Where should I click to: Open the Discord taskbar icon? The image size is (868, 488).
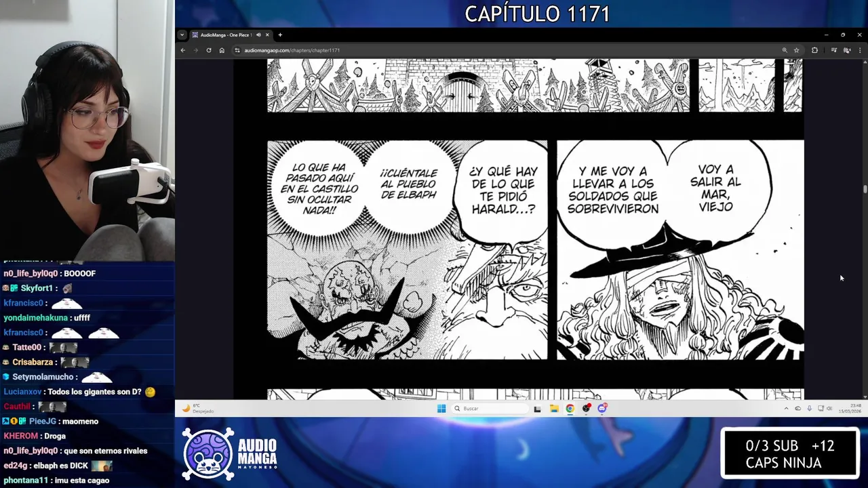pyautogui.click(x=602, y=408)
